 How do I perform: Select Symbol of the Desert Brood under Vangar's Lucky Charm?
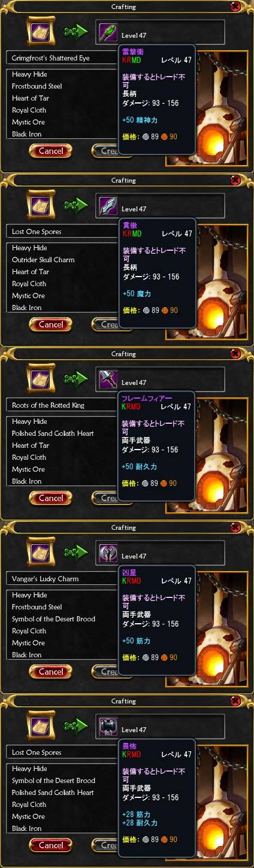[x=53, y=619]
